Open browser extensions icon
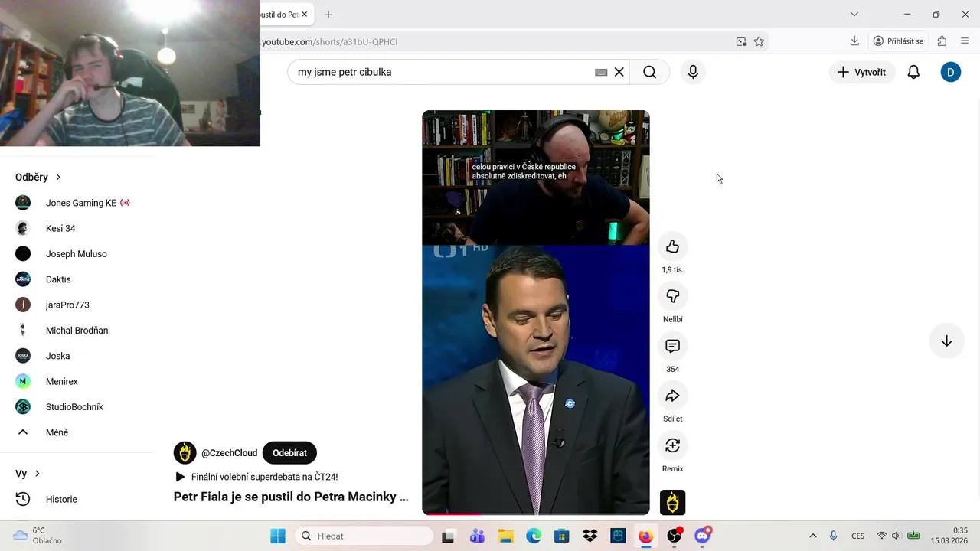 (942, 41)
